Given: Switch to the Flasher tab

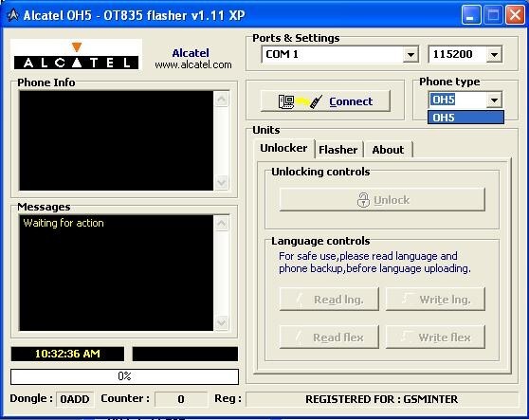Looking at the screenshot, I should pos(338,150).
